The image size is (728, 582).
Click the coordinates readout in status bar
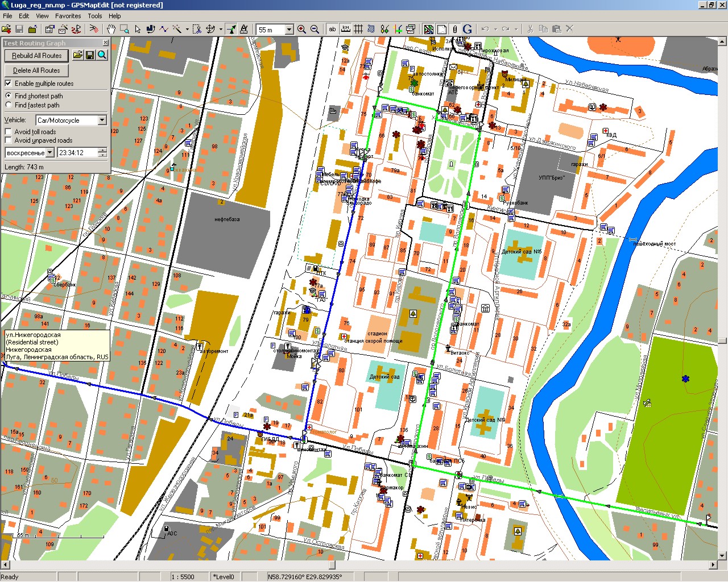point(305,577)
